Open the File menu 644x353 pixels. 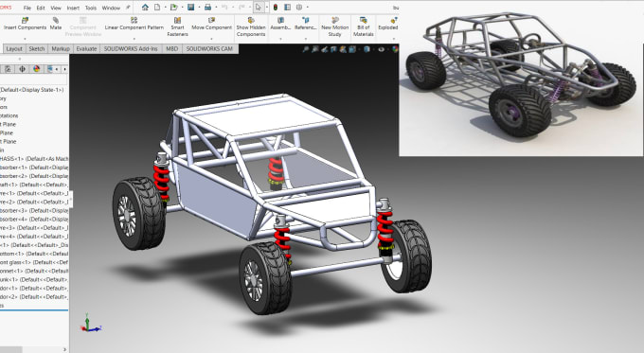click(27, 8)
